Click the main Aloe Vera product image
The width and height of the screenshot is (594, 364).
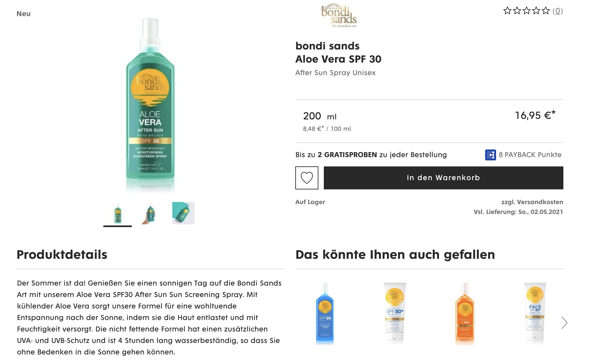150,104
